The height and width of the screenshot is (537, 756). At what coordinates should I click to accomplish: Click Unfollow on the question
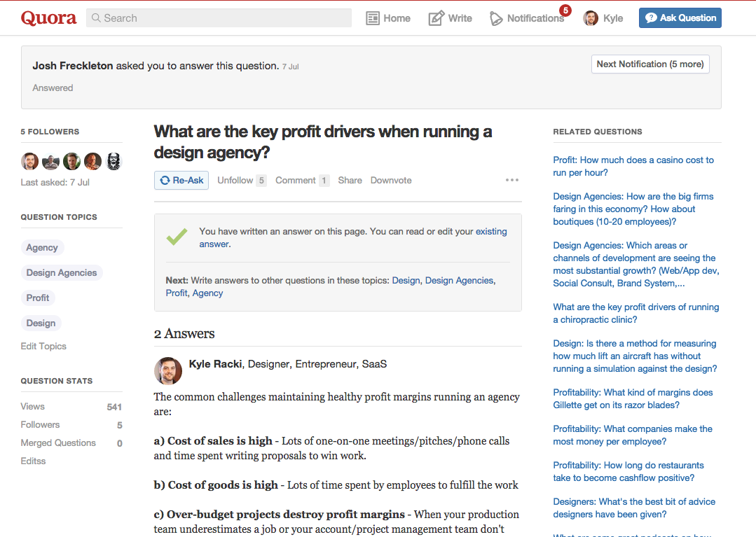click(235, 180)
